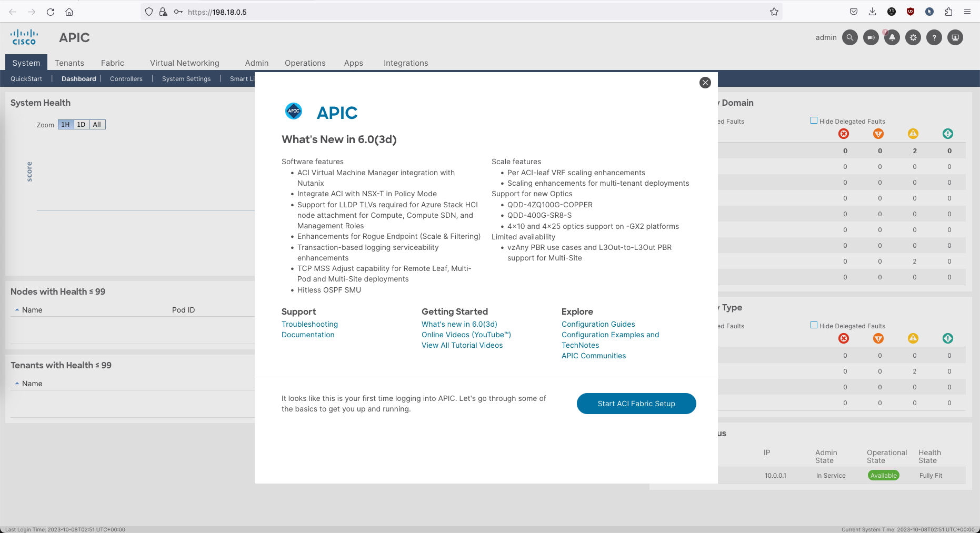Close the What's New dialog
This screenshot has width=980, height=533.
coord(705,83)
